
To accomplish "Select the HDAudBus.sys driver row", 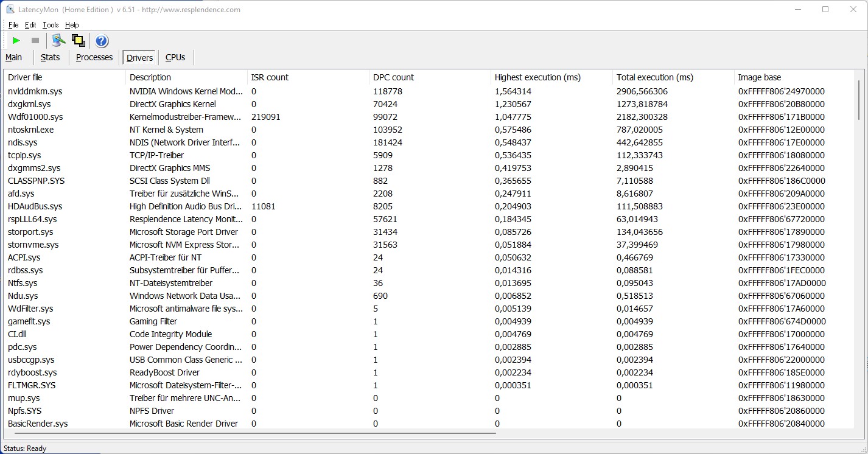I will [x=429, y=206].
